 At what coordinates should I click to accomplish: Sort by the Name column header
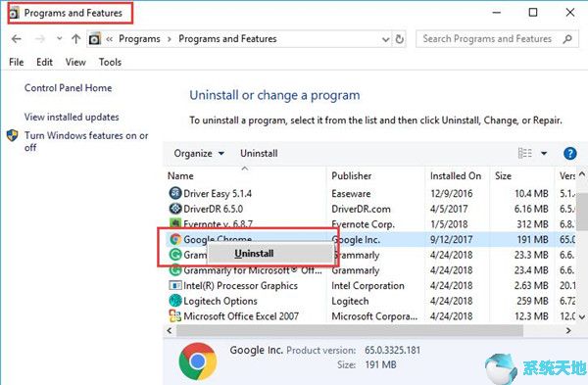180,175
